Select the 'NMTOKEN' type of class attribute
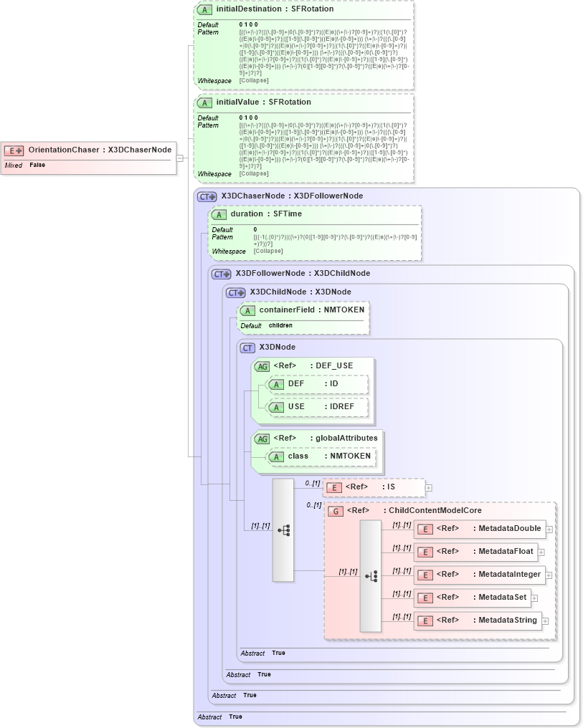583x728 pixels. tap(350, 456)
